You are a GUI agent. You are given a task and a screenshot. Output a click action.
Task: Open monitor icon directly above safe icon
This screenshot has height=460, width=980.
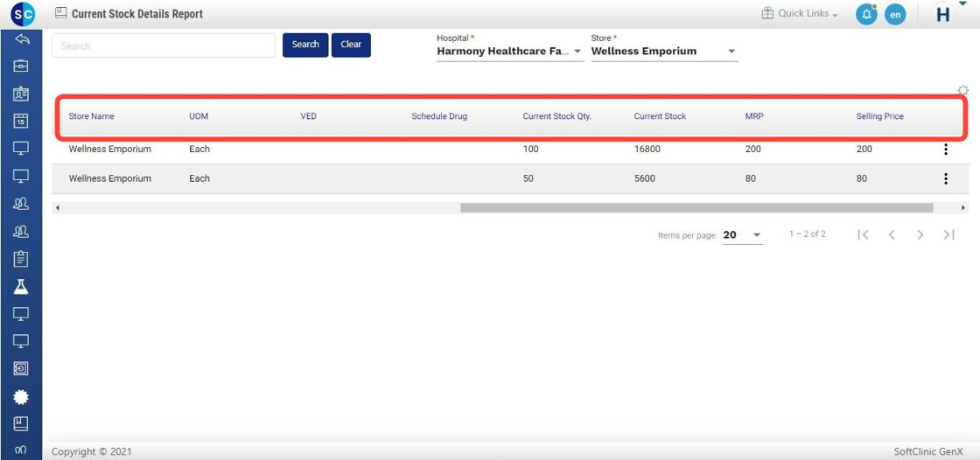pos(21,341)
